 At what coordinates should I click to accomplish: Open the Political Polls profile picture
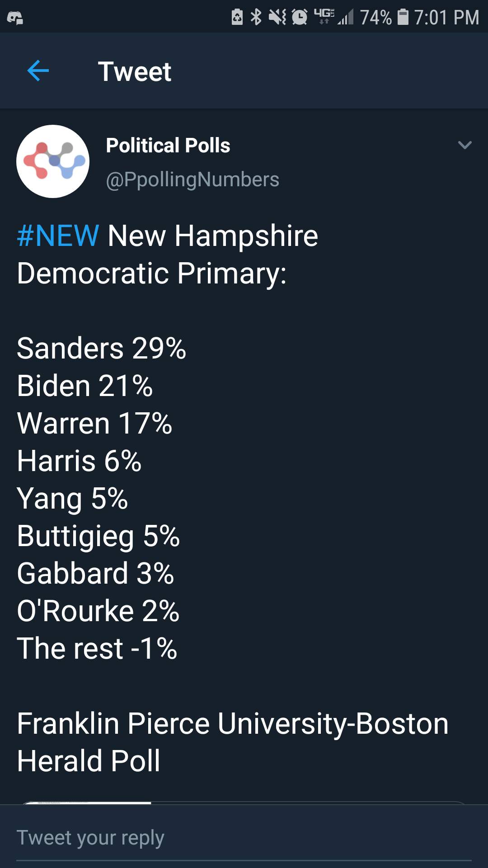pos(53,161)
